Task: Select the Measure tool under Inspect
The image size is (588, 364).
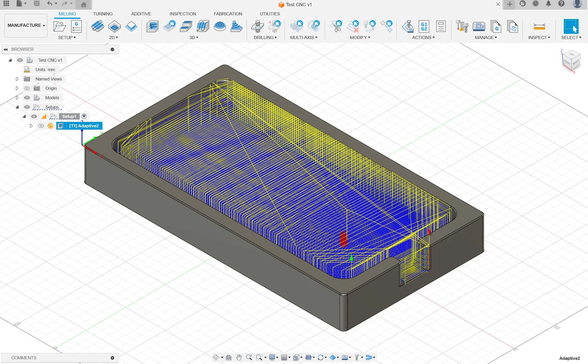Action: (539, 26)
